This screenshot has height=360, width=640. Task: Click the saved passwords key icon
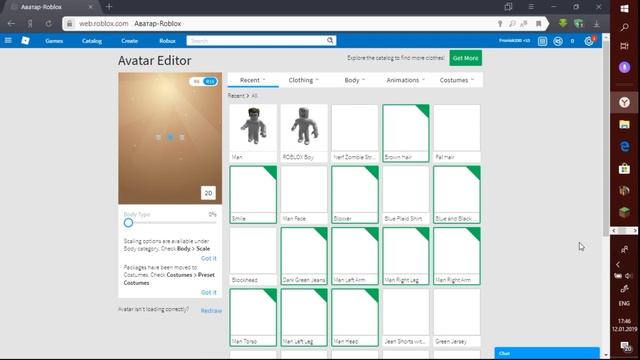pyautogui.click(x=500, y=24)
